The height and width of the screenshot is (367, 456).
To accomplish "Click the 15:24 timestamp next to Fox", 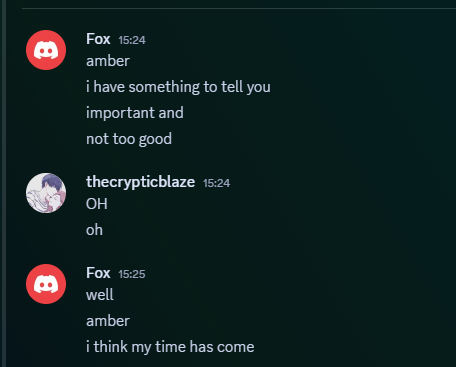I will (x=132, y=40).
